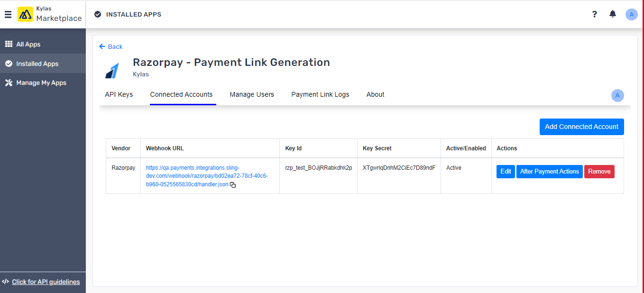This screenshot has height=293, width=644.
Task: Select Installed Apps in sidebar
Action: click(x=43, y=64)
